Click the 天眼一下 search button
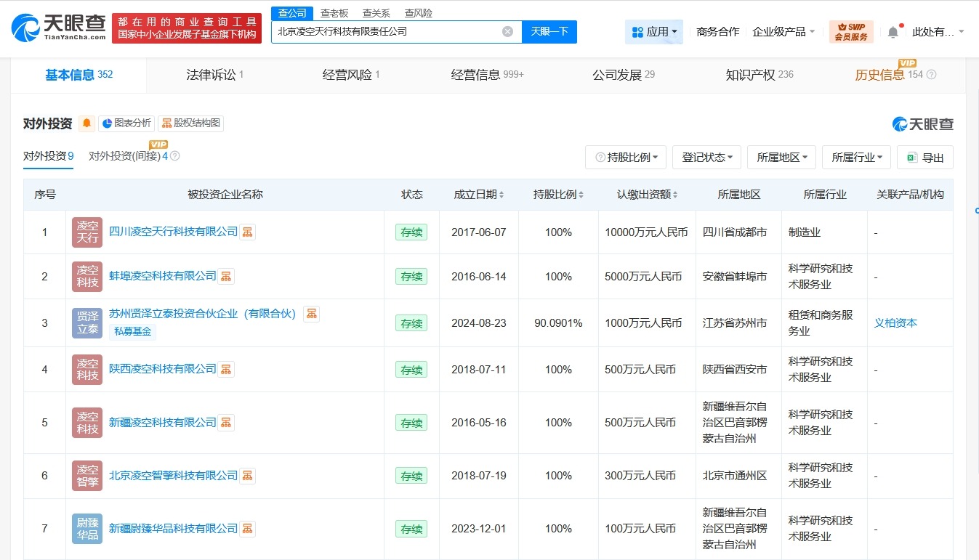 [549, 32]
